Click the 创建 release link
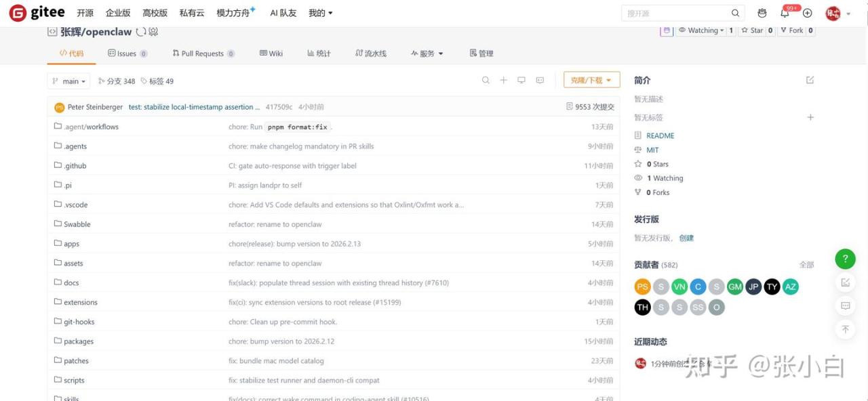The width and height of the screenshot is (868, 401). click(x=686, y=238)
